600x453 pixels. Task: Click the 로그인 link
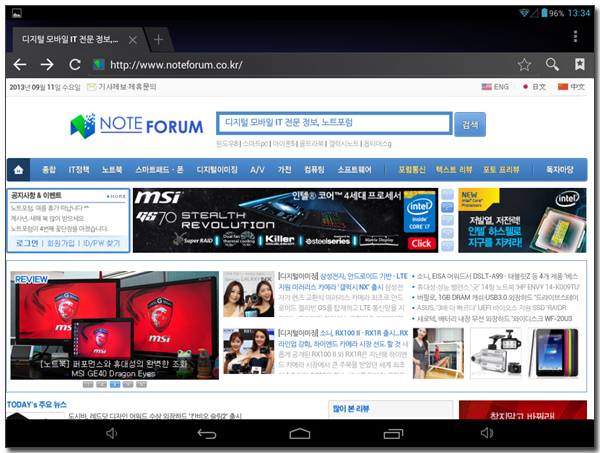coord(27,243)
